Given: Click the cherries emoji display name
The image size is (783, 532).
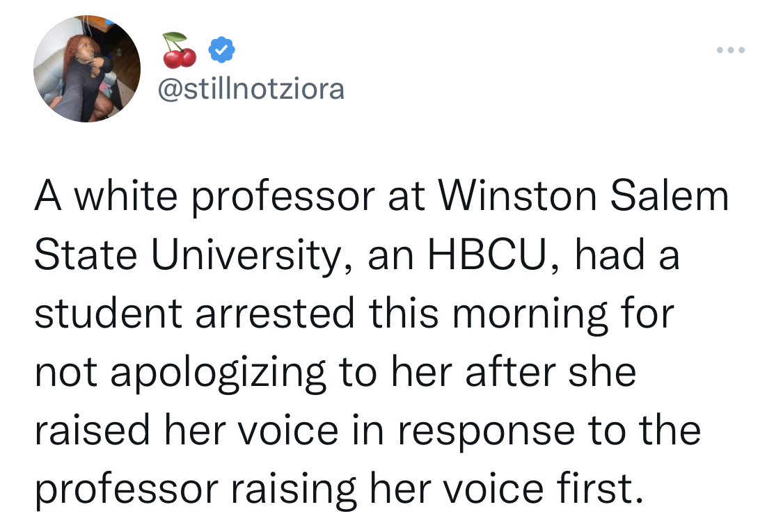Looking at the screenshot, I should (180, 50).
